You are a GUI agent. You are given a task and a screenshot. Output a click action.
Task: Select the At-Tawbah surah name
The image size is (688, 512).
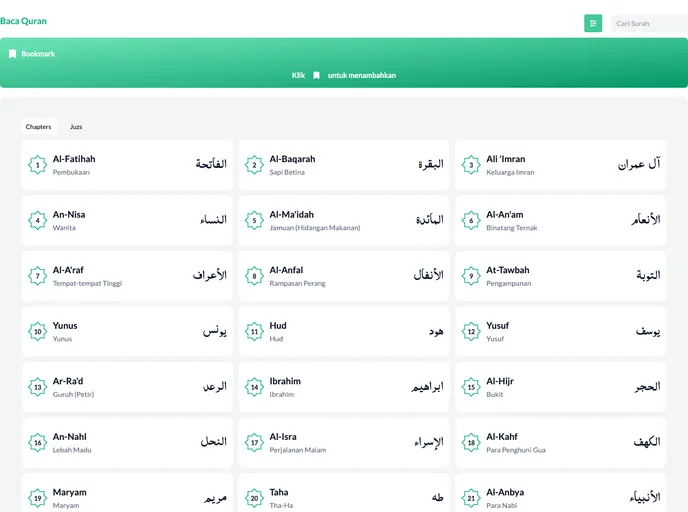pyautogui.click(x=508, y=270)
